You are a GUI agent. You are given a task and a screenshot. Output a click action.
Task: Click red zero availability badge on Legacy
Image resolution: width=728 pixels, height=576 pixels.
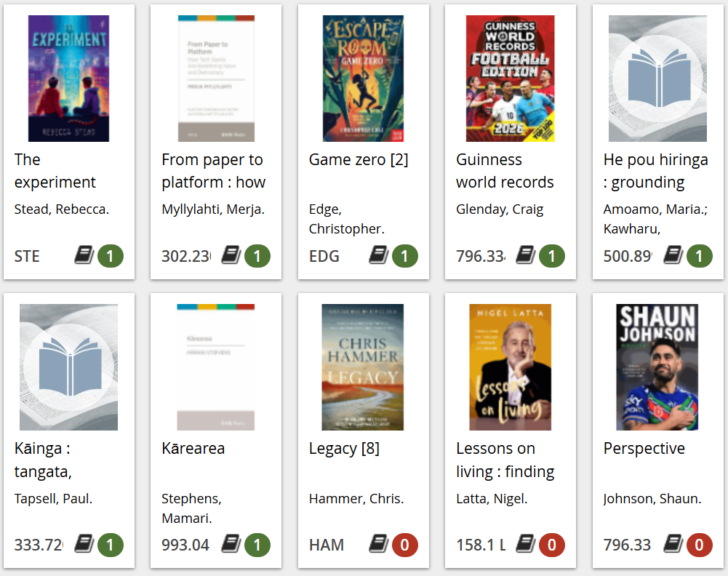click(x=405, y=545)
